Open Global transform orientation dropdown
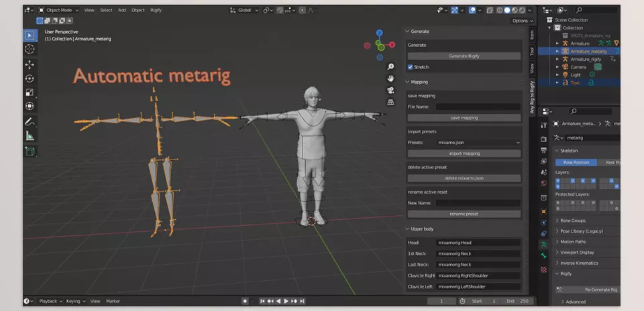The image size is (644, 311). (x=244, y=10)
